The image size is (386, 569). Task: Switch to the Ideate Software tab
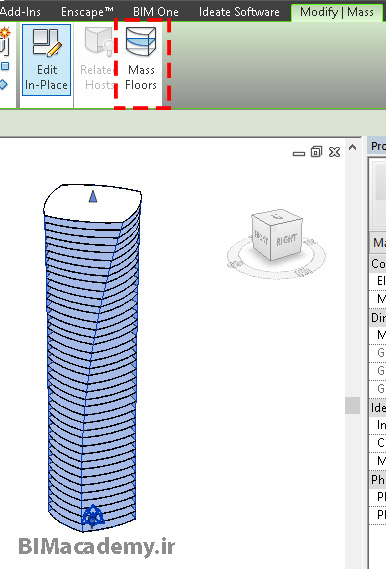tap(239, 12)
